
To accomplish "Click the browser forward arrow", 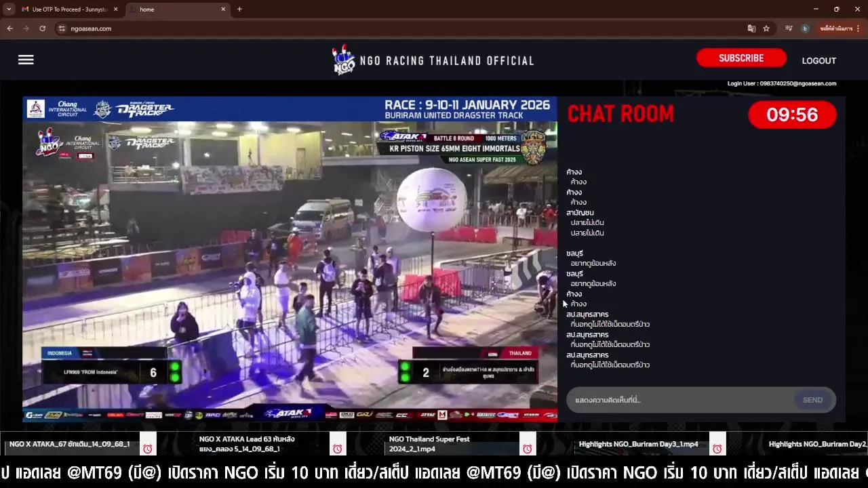I will 26,28.
